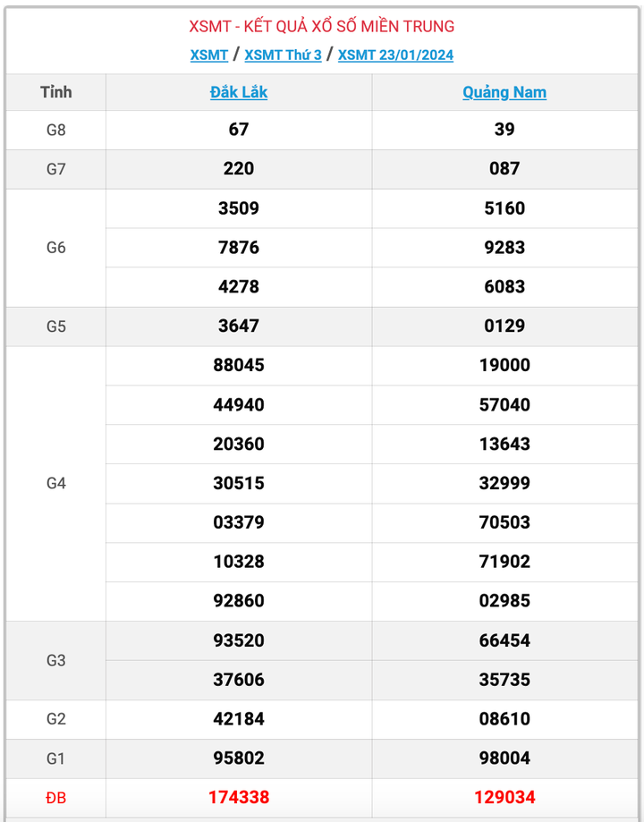
Task: Open the Quảng Nam province link
Action: (504, 92)
